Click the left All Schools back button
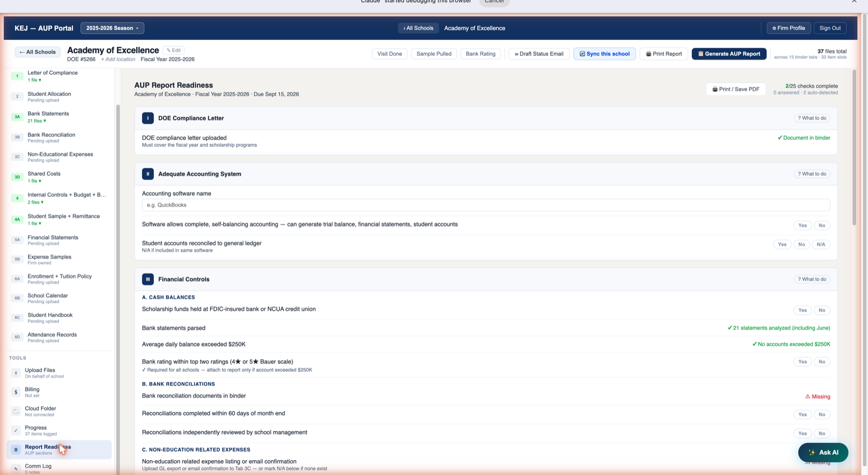The image size is (868, 475). [x=37, y=52]
